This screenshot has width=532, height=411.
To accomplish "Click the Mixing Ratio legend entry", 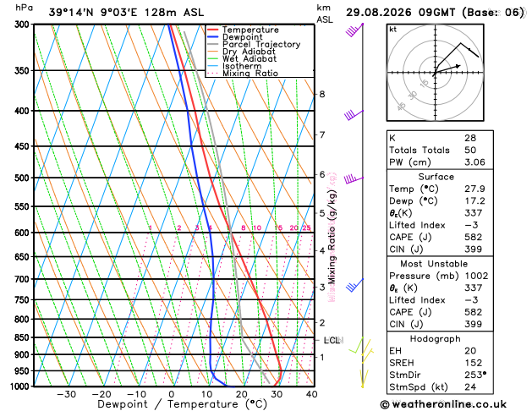I will tap(243, 74).
